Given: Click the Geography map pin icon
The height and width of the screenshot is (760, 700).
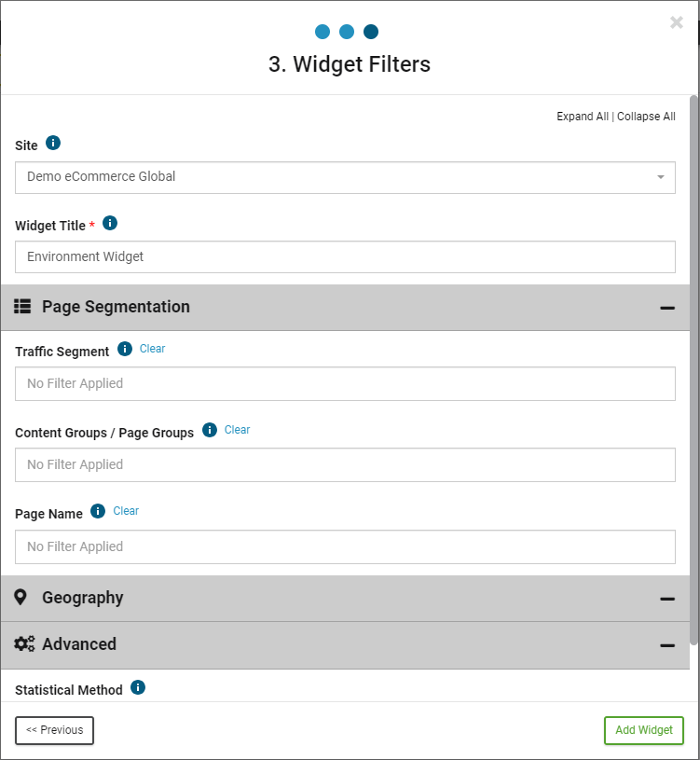Looking at the screenshot, I should tap(21, 597).
